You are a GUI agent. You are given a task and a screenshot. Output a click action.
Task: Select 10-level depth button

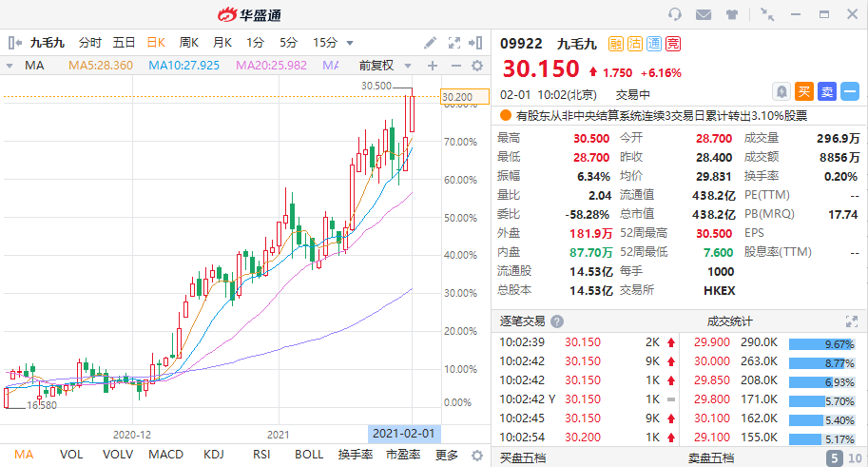click(856, 458)
